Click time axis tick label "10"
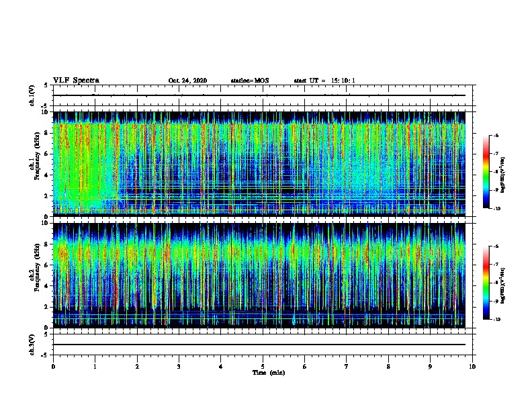Viewport: 532px width, 411px height. click(x=472, y=367)
